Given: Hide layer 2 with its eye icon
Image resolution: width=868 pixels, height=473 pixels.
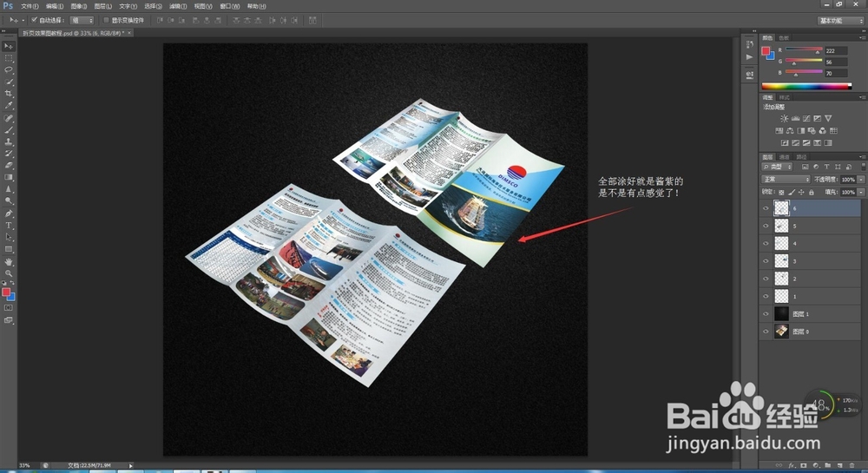Looking at the screenshot, I should pos(766,279).
